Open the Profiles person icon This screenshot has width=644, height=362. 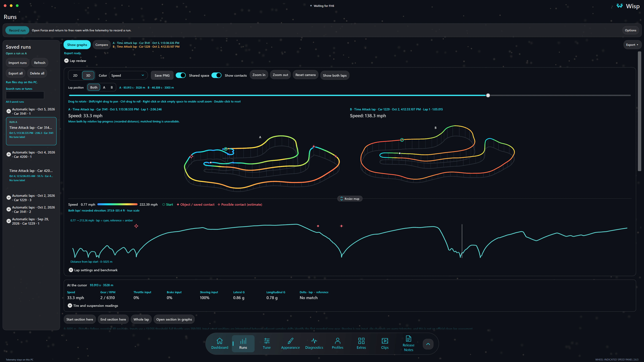tap(337, 341)
